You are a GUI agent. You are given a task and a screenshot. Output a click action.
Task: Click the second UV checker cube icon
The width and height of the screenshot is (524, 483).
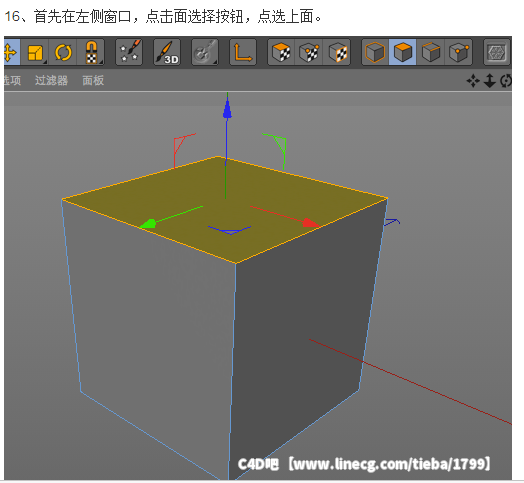pyautogui.click(x=309, y=52)
